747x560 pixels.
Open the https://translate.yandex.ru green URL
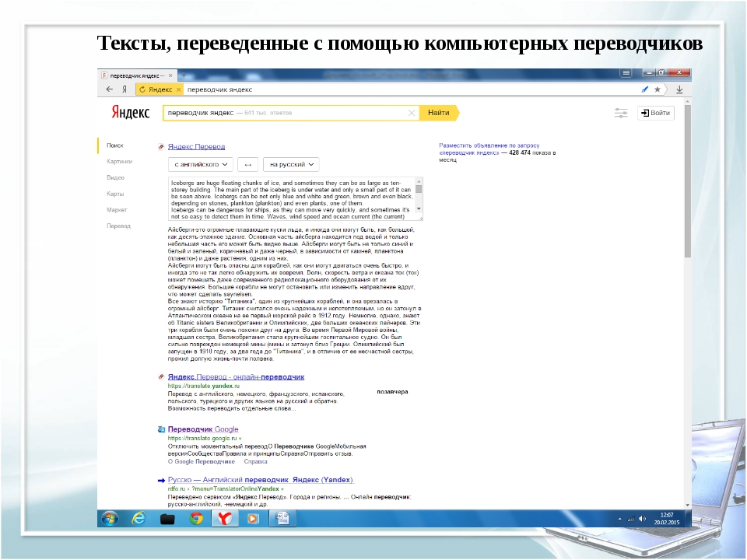203,387
